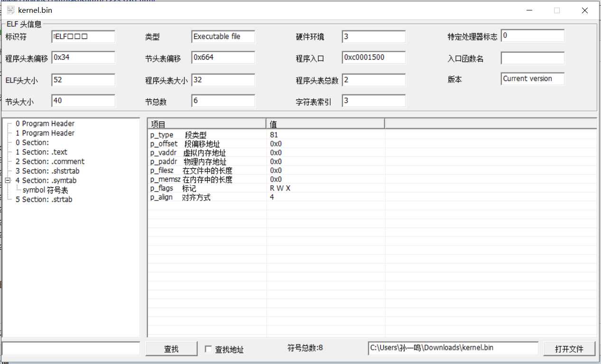
Task: Click the 打开文件 button
Action: pyautogui.click(x=569, y=348)
